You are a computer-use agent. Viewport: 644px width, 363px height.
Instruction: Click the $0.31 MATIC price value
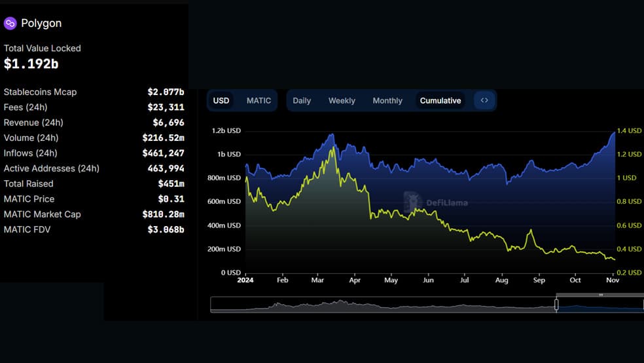(171, 199)
